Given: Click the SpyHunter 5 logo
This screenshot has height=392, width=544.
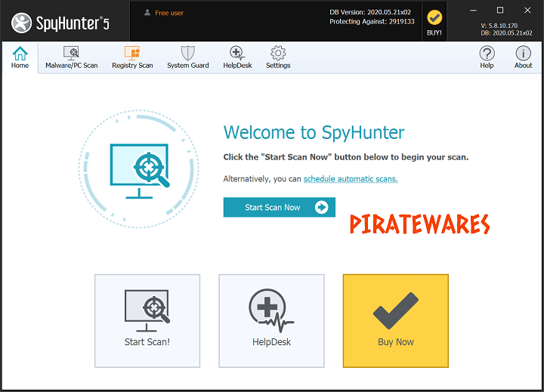Looking at the screenshot, I should coord(60,23).
